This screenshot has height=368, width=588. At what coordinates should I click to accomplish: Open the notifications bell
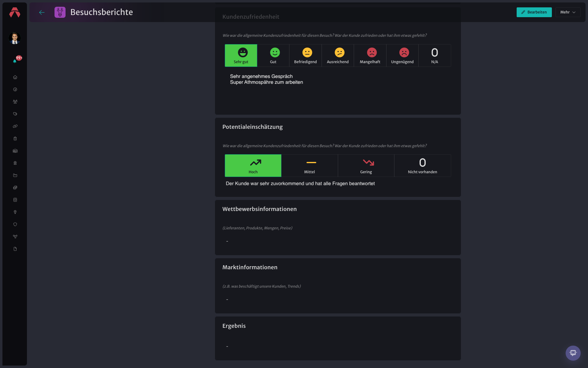(x=15, y=61)
